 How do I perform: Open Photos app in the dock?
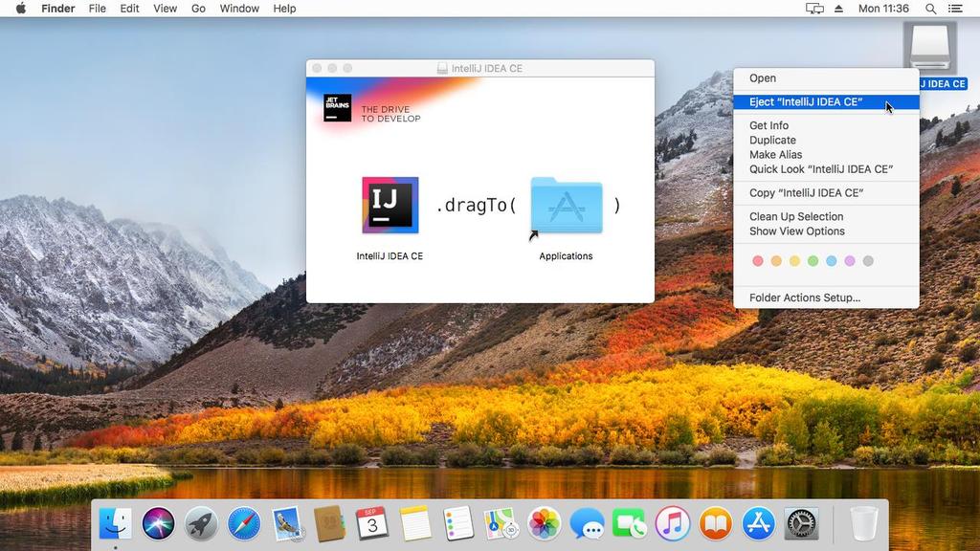tap(545, 523)
